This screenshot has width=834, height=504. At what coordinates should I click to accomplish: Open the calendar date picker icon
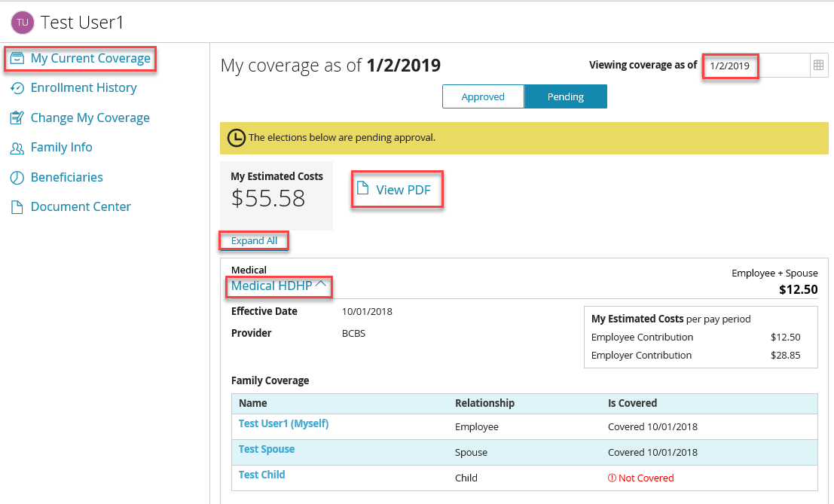(x=818, y=66)
